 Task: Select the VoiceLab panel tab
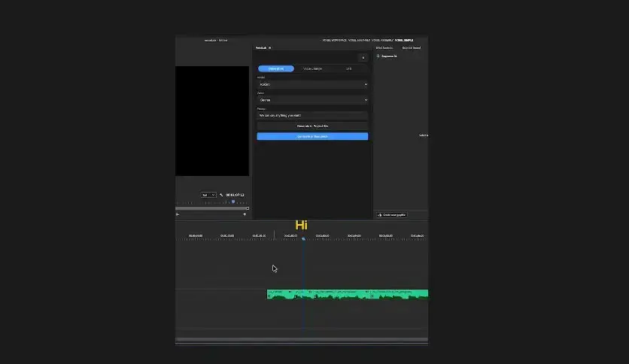tap(261, 47)
